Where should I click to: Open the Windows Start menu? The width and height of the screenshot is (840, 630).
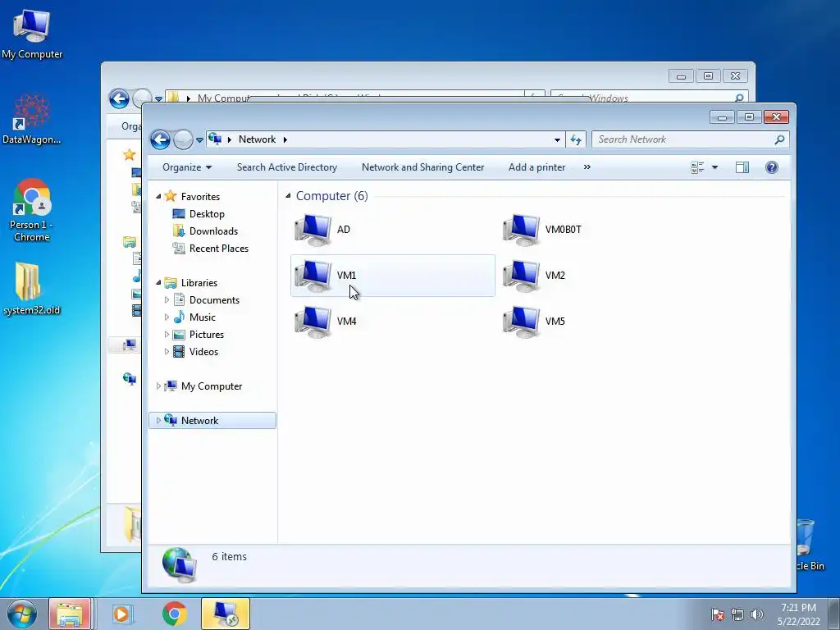point(22,614)
